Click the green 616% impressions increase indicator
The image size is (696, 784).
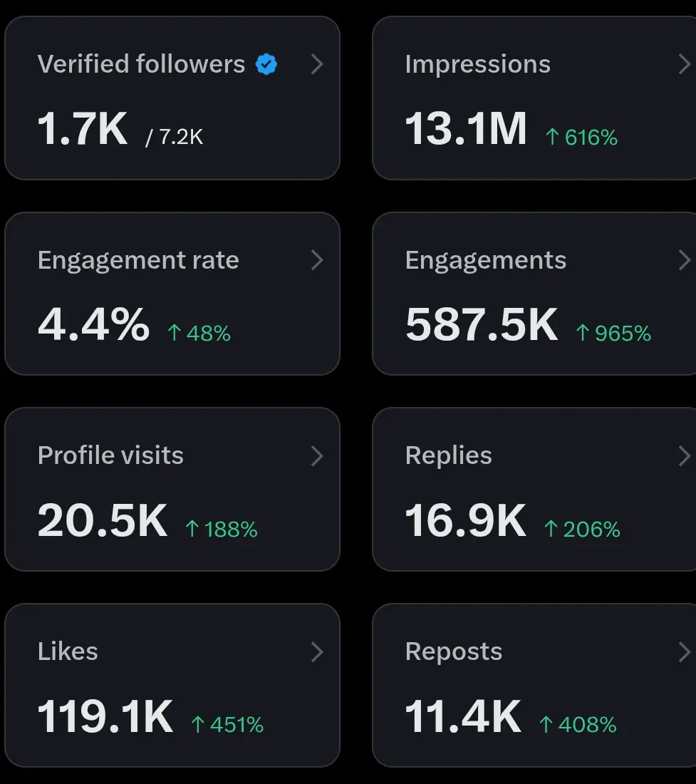(x=581, y=137)
